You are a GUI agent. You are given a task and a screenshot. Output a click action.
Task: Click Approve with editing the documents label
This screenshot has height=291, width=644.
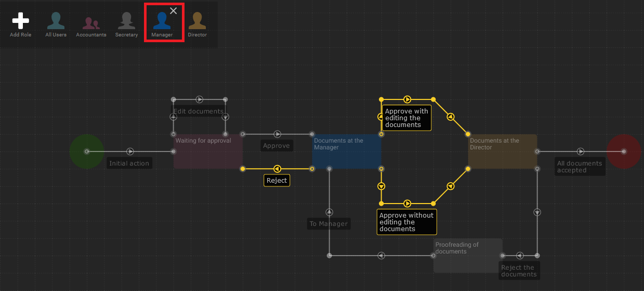(406, 118)
